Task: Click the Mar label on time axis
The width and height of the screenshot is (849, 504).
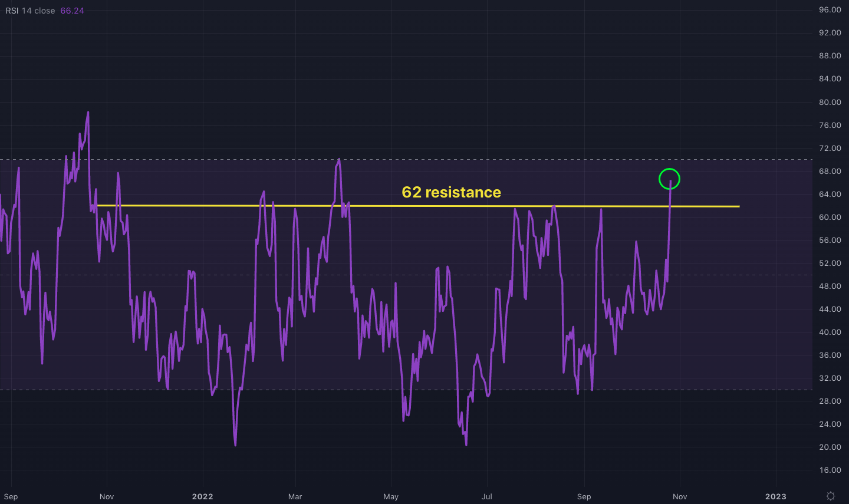Action: tap(295, 496)
